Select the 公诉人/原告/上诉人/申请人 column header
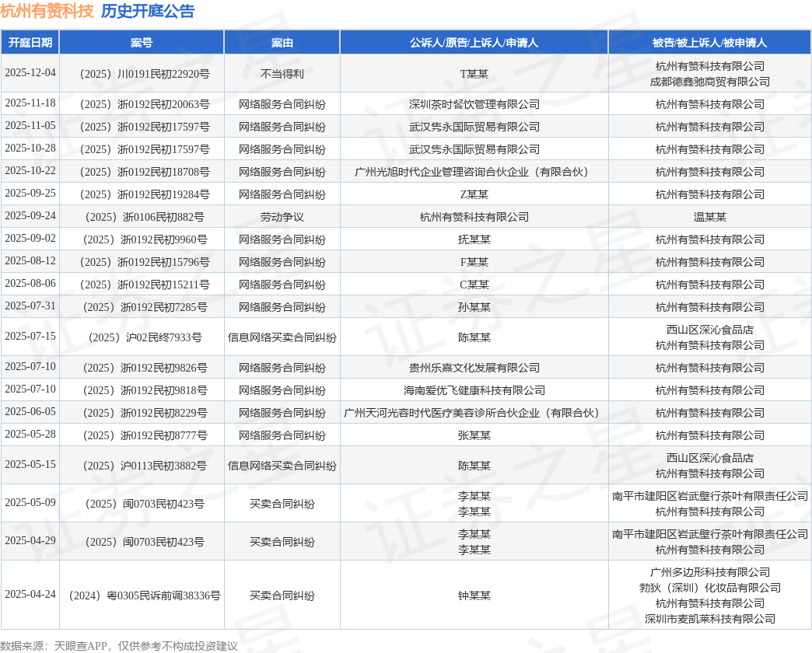 point(474,43)
